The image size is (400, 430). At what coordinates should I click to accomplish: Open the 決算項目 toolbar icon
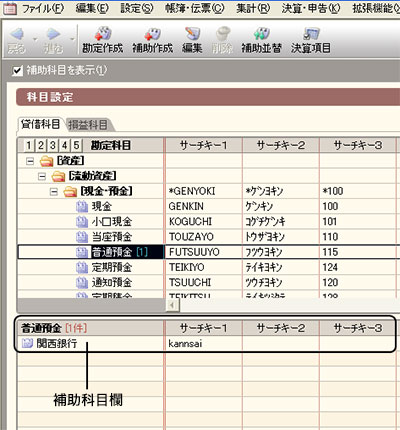[311, 41]
